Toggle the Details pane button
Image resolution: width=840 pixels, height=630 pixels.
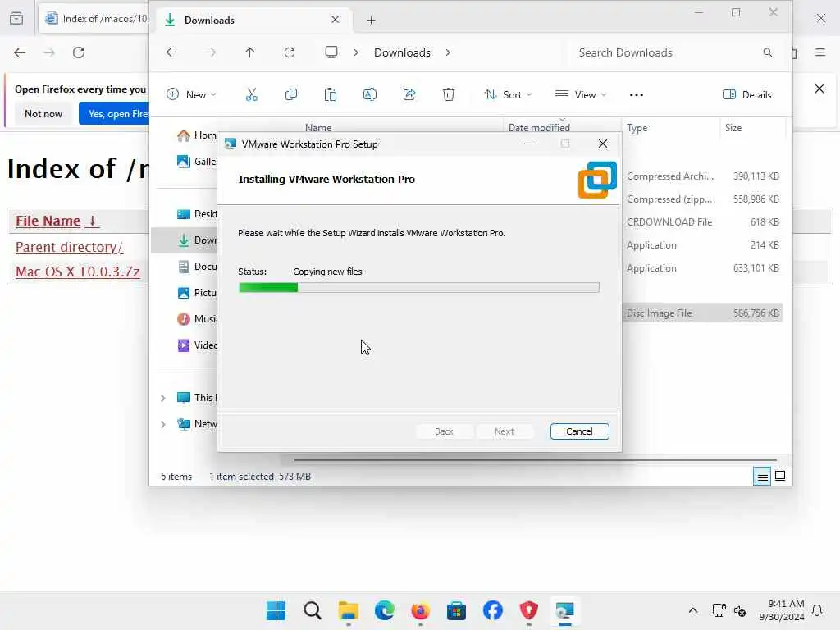point(746,95)
